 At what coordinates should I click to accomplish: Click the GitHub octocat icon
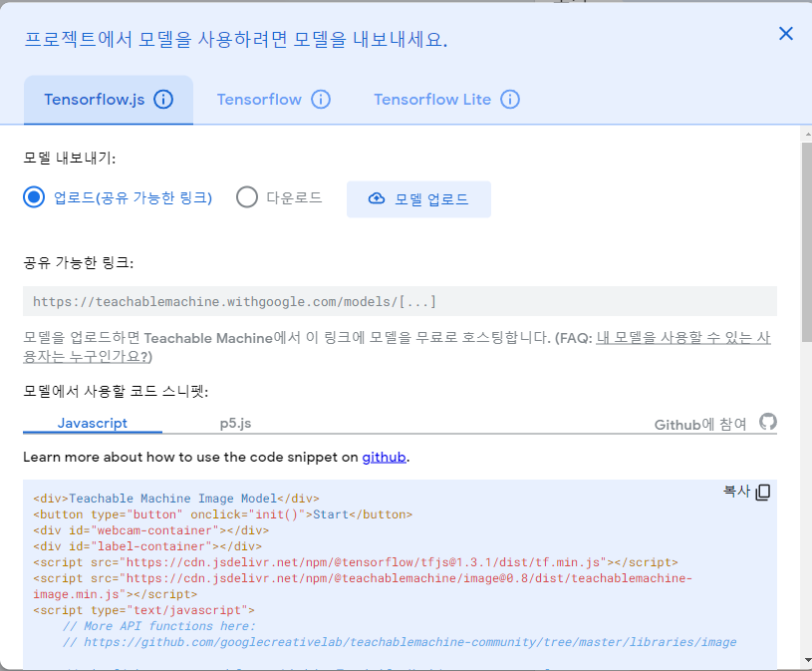[x=768, y=422]
